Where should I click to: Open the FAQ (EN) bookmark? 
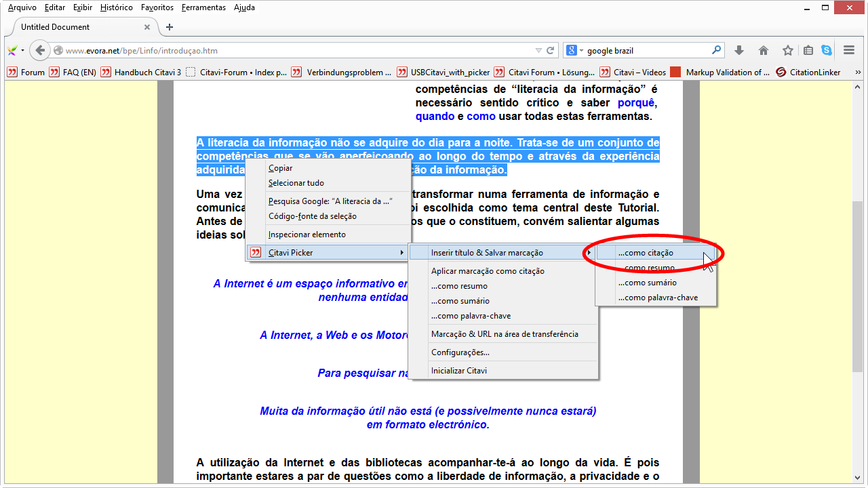(73, 72)
